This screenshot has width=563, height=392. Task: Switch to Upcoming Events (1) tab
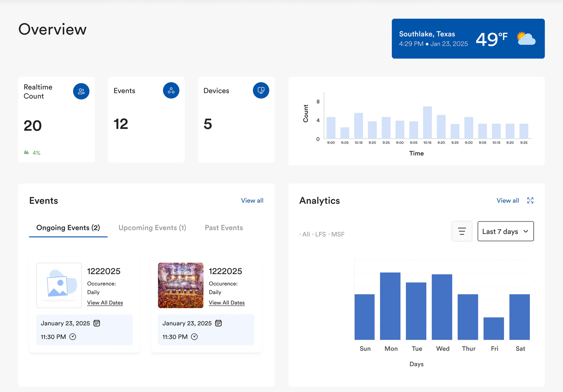pyautogui.click(x=152, y=228)
